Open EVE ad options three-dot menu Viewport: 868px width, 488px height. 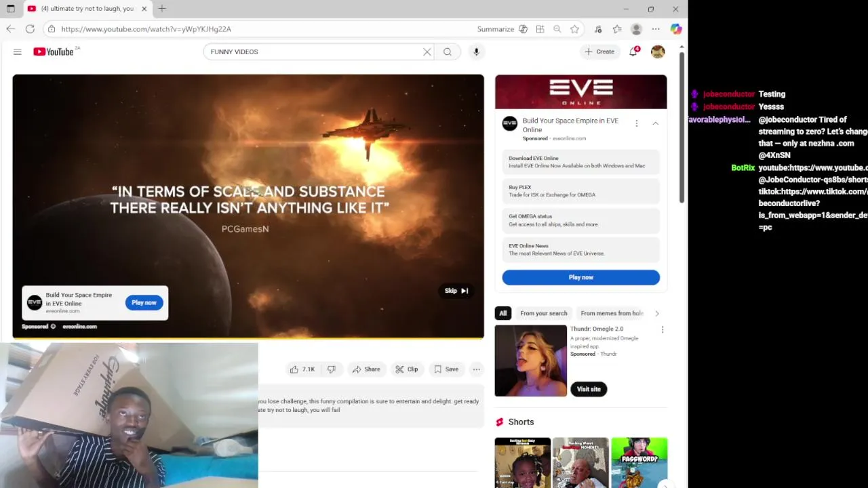636,123
